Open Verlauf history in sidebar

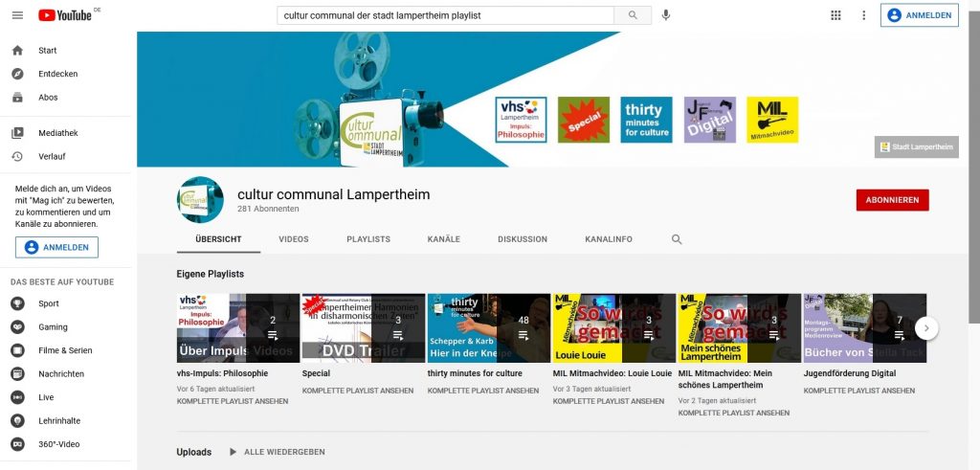point(68,156)
